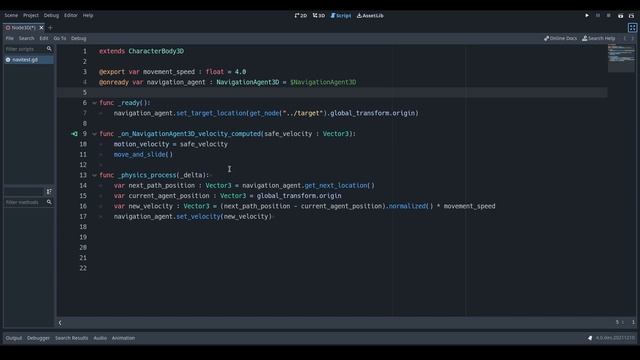Open the script editor File menu
The height and width of the screenshot is (360, 640).
[9, 38]
